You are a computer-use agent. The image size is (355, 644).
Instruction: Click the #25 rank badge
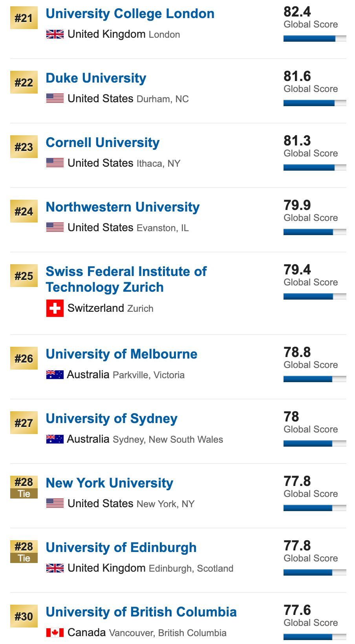[x=24, y=276]
